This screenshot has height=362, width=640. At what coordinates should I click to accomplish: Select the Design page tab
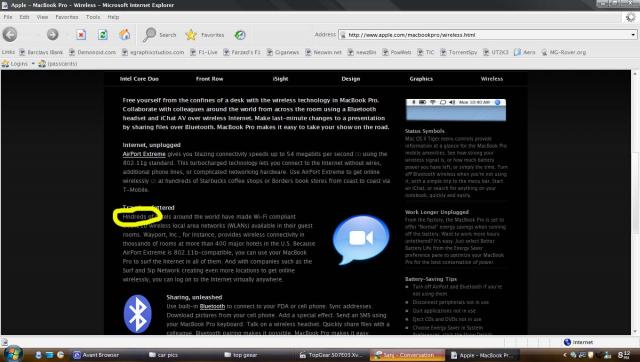coord(351,79)
